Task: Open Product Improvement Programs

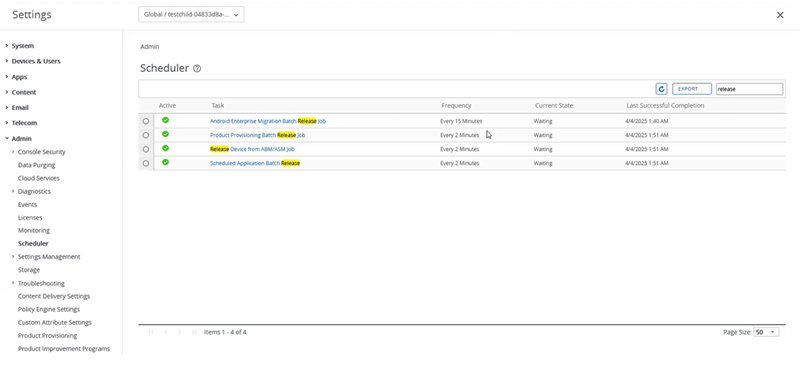Action: 64,349
